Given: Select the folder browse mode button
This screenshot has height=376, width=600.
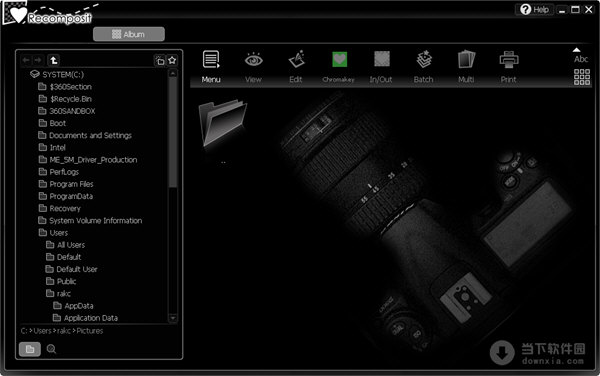Looking at the screenshot, I should point(30,349).
